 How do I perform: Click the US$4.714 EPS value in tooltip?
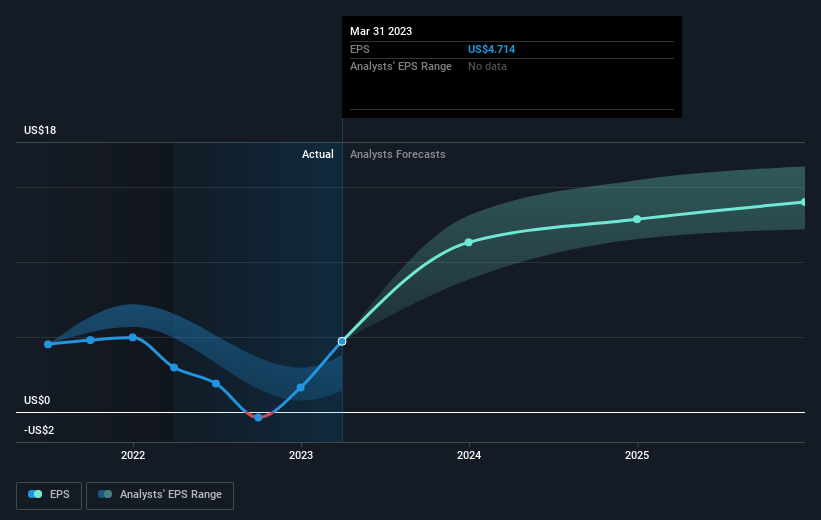tap(491, 49)
